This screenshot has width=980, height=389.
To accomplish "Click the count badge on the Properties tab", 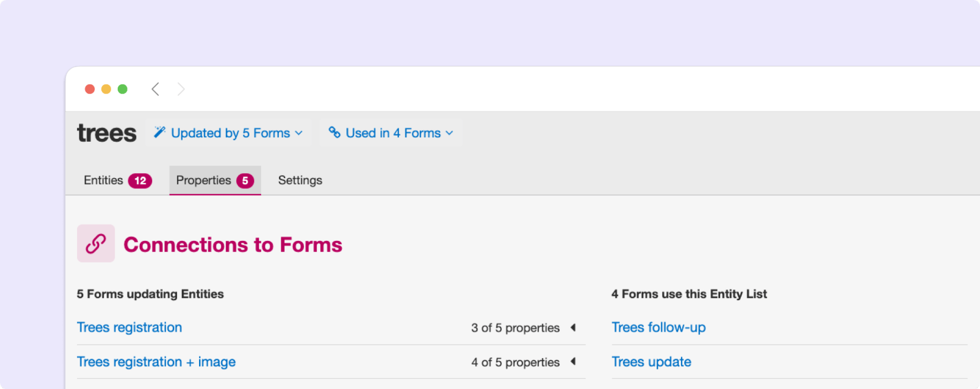I will (x=245, y=180).
